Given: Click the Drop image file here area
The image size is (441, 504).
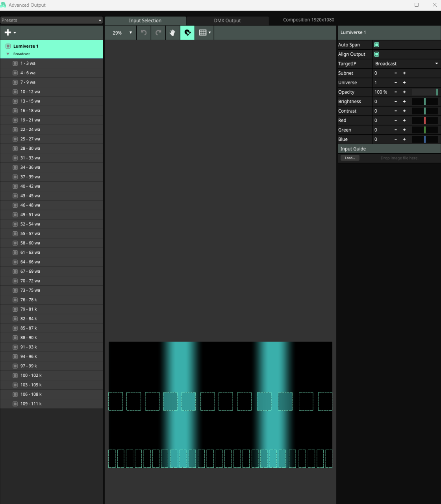Looking at the screenshot, I should [x=399, y=158].
